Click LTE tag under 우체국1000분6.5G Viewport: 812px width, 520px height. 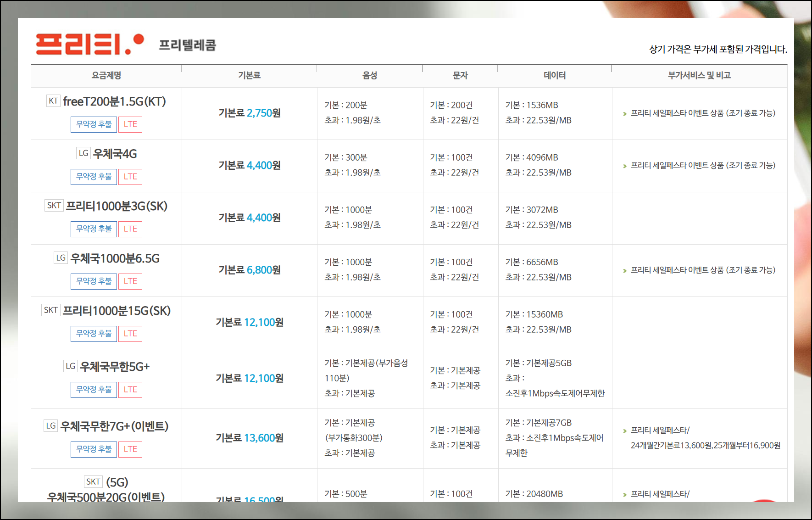pos(130,281)
